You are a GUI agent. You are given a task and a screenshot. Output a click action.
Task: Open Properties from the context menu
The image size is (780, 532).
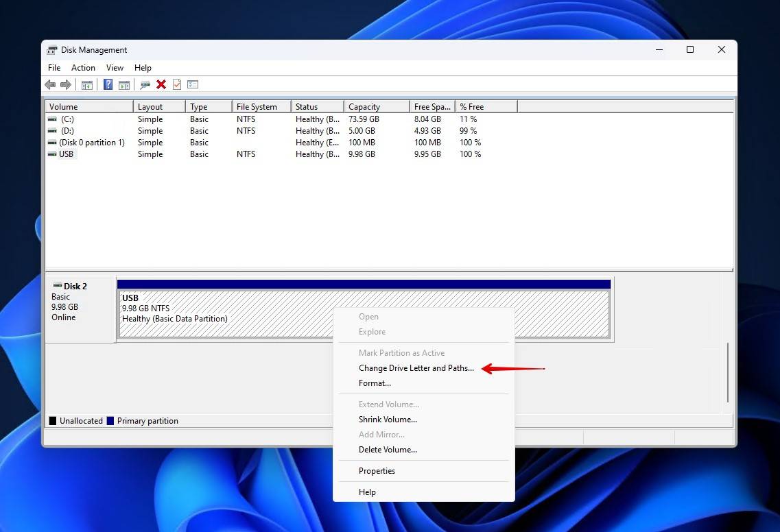pos(377,471)
